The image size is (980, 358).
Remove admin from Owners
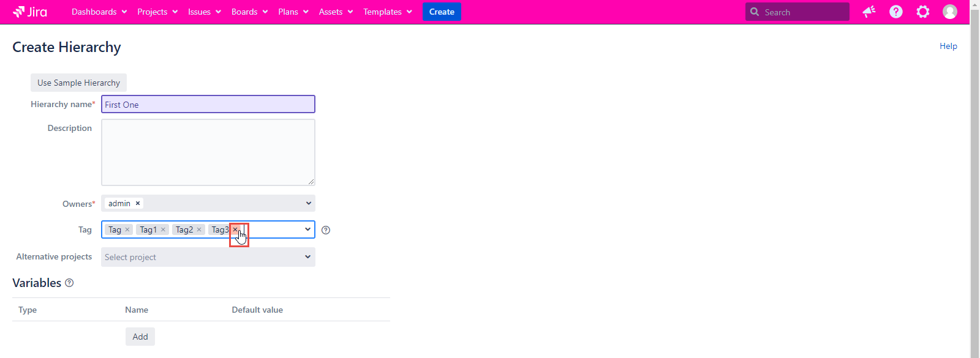[138, 203]
